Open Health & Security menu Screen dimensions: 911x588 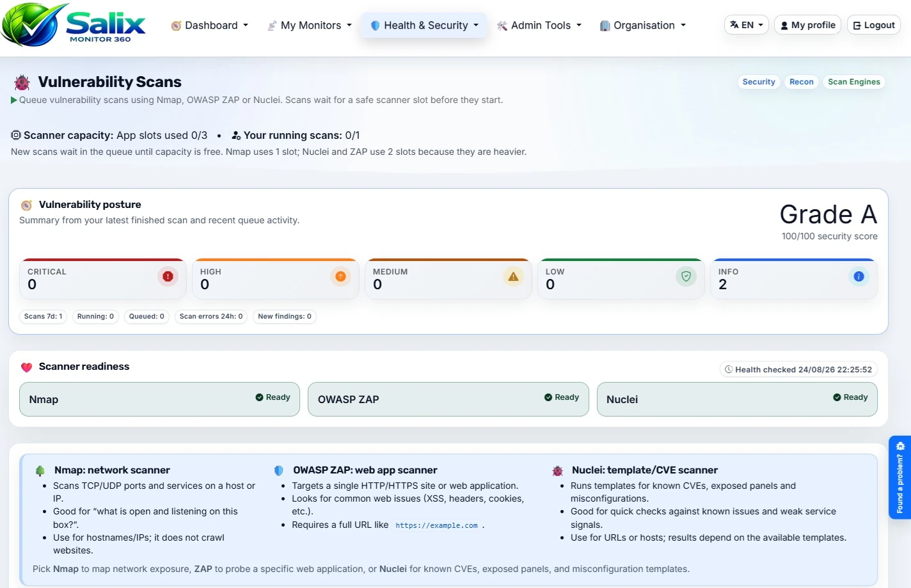tap(424, 26)
